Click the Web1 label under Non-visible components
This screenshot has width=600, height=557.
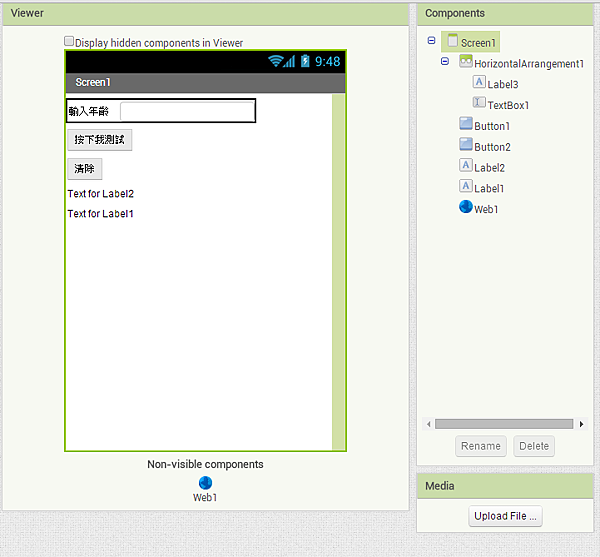coord(205,497)
